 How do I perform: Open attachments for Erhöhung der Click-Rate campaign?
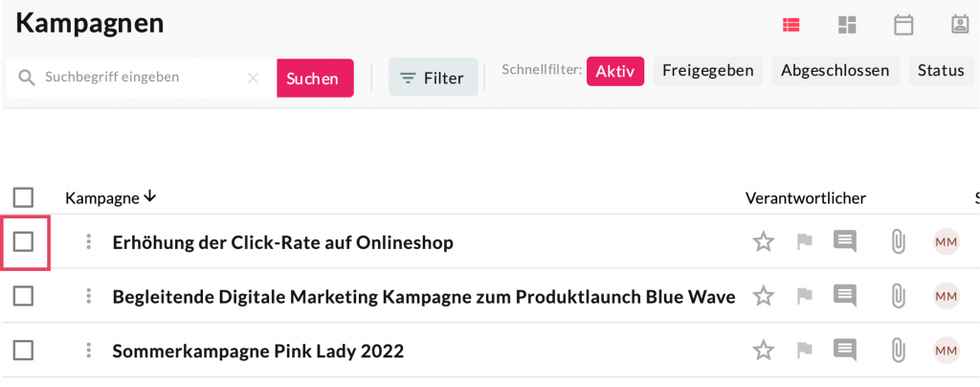click(x=898, y=242)
